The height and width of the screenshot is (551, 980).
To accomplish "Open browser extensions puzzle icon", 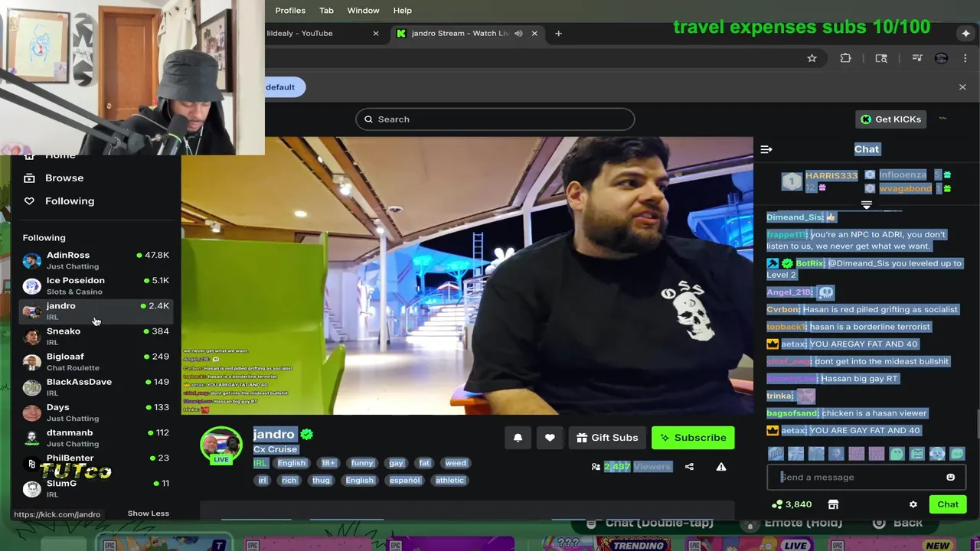I will pos(845,58).
